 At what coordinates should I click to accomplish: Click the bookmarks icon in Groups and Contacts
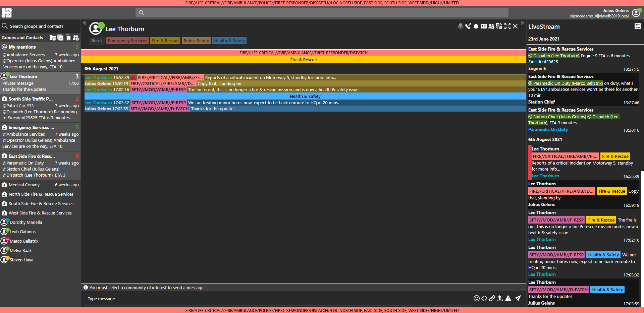[x=68, y=38]
